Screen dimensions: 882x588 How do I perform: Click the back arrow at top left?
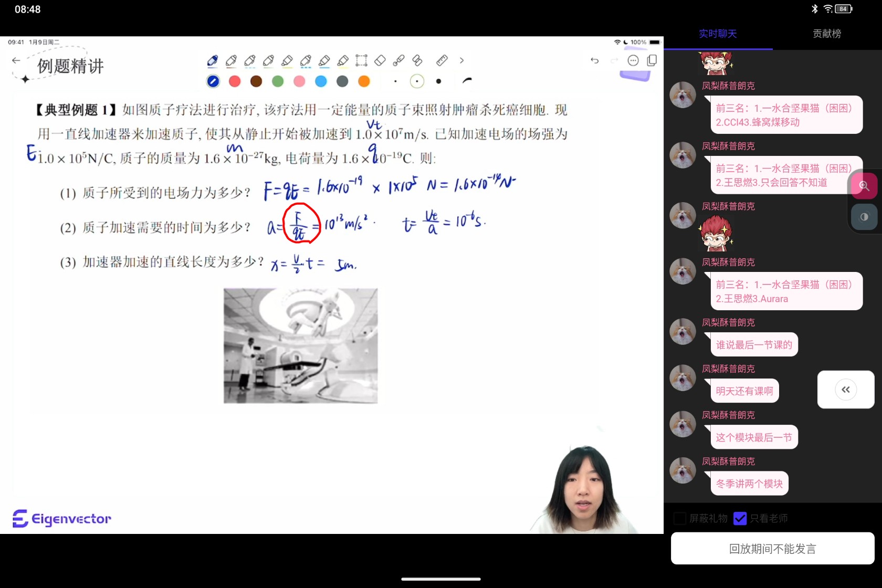pyautogui.click(x=16, y=60)
